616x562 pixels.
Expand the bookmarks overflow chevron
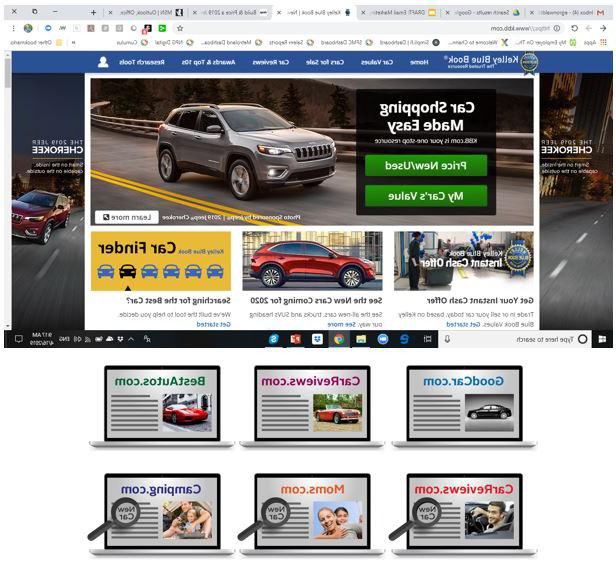coord(73,42)
